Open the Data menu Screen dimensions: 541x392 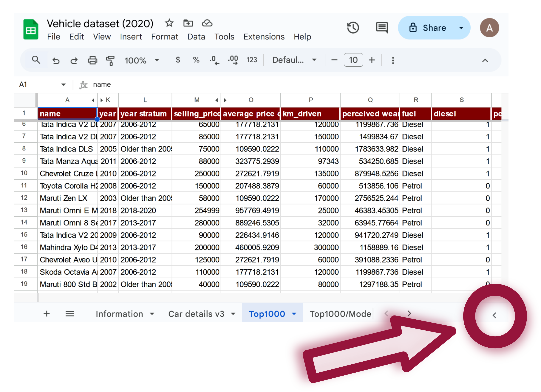pos(196,37)
